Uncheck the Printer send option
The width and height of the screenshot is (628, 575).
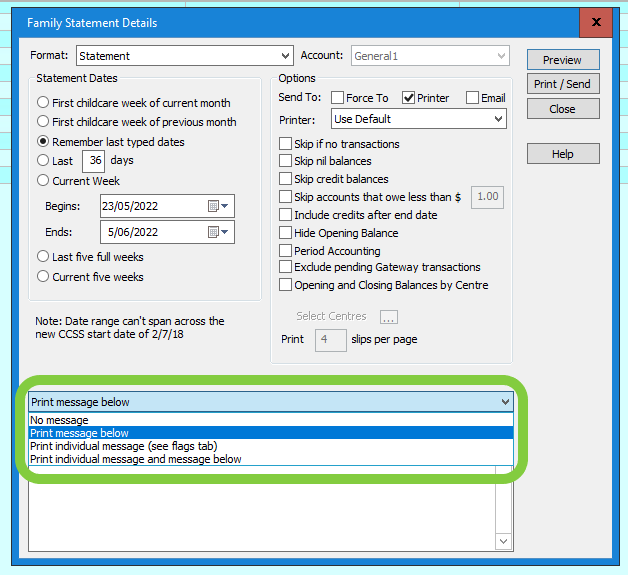tap(408, 98)
